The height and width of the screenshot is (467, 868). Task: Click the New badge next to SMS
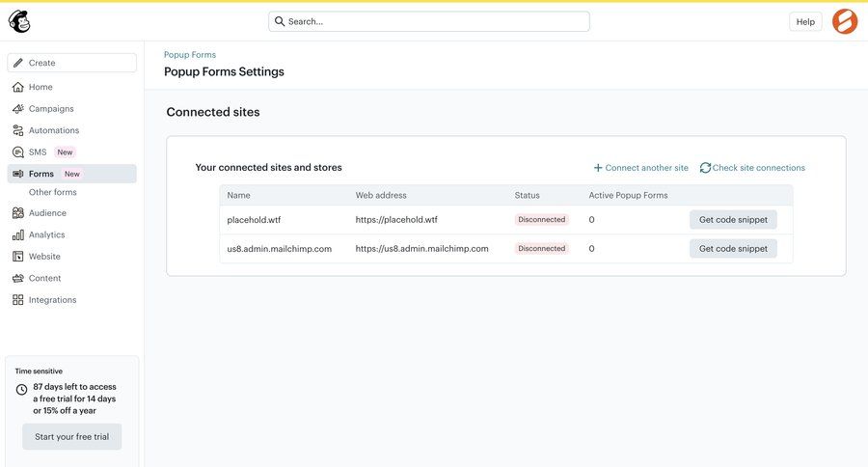tap(65, 151)
